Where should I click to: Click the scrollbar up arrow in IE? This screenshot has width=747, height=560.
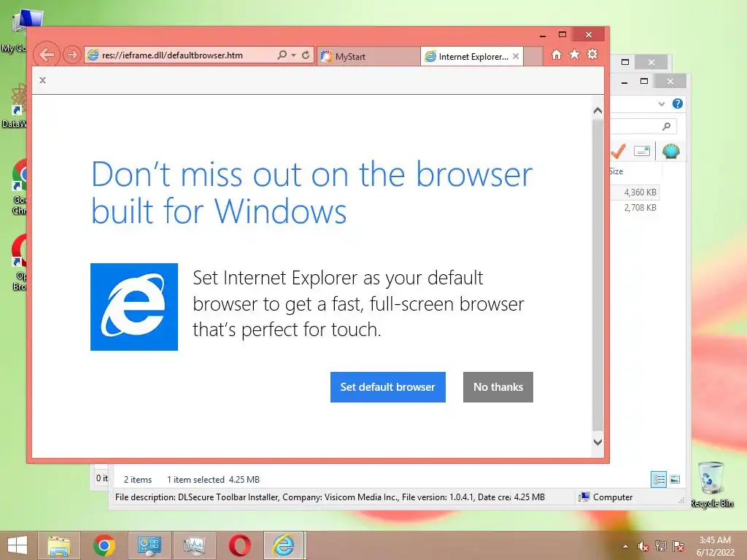click(x=598, y=111)
